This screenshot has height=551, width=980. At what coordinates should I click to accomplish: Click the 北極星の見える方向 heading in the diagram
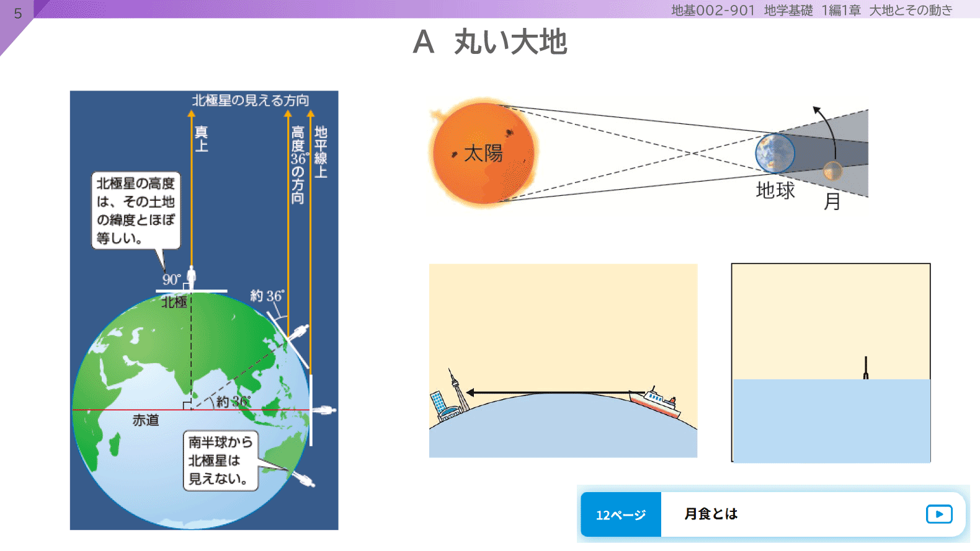tap(250, 100)
